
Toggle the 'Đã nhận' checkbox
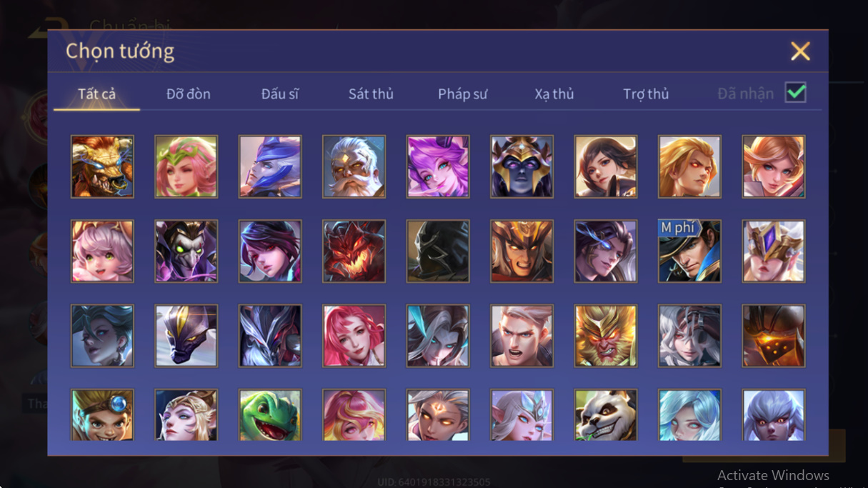(795, 93)
